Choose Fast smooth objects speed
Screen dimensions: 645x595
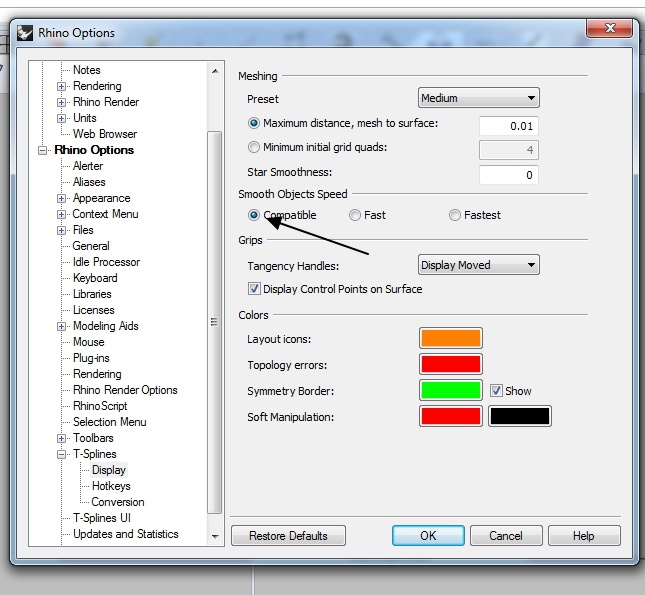coord(355,215)
